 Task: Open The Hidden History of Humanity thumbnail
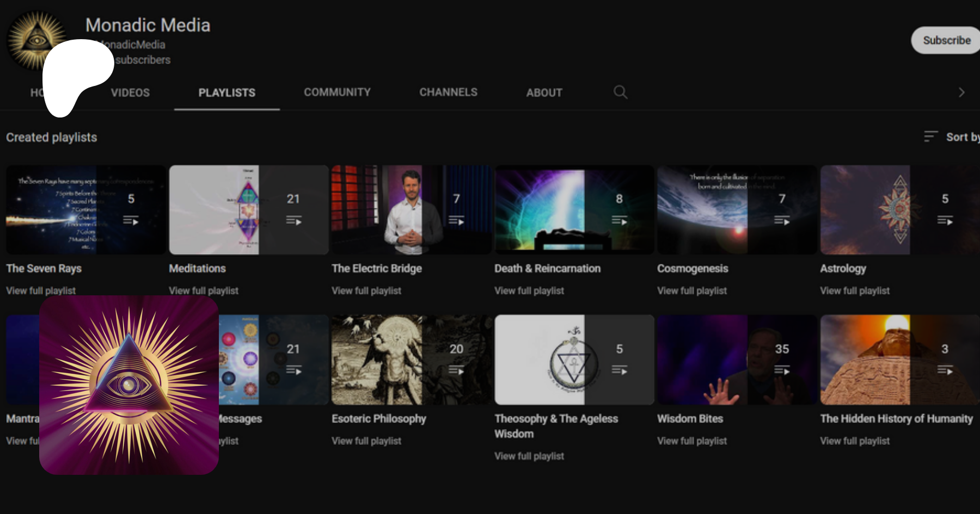point(898,360)
